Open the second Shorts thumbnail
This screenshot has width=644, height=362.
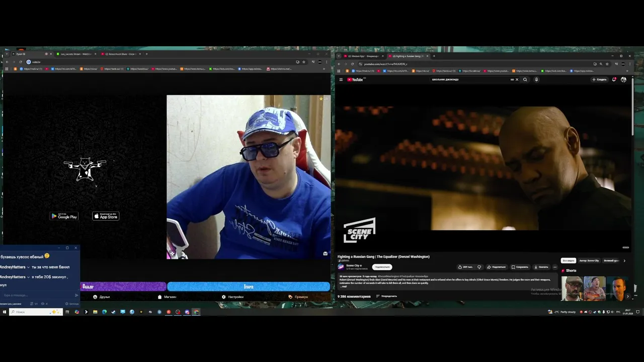594,288
